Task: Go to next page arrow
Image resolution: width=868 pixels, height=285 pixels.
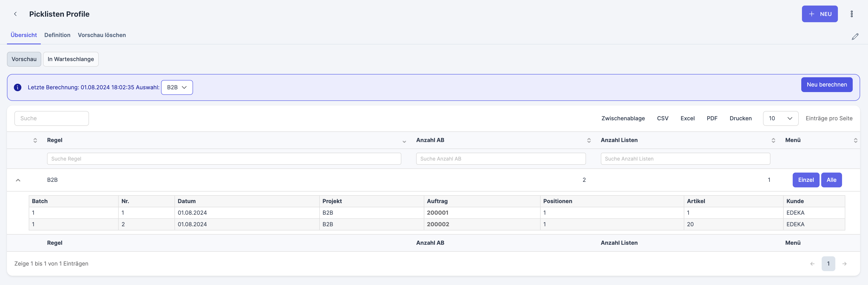Action: (844, 264)
